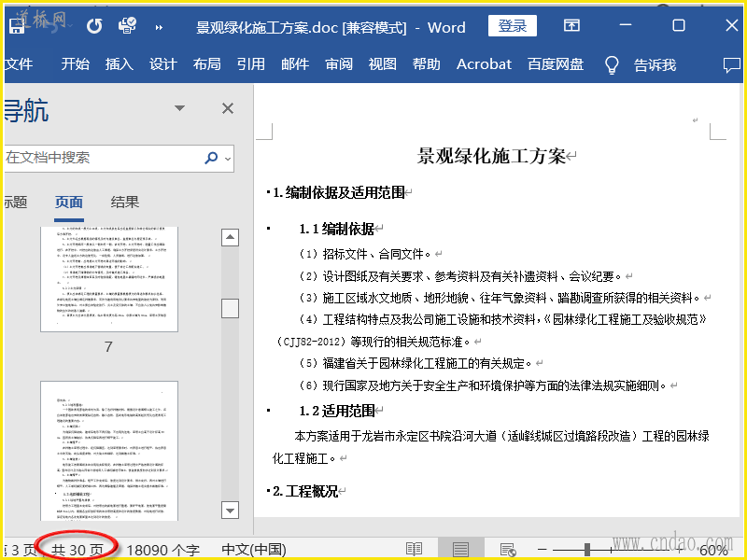Viewport: 747px width, 560px height.
Task: Switch to the 开始 ribbon tab
Action: click(76, 63)
